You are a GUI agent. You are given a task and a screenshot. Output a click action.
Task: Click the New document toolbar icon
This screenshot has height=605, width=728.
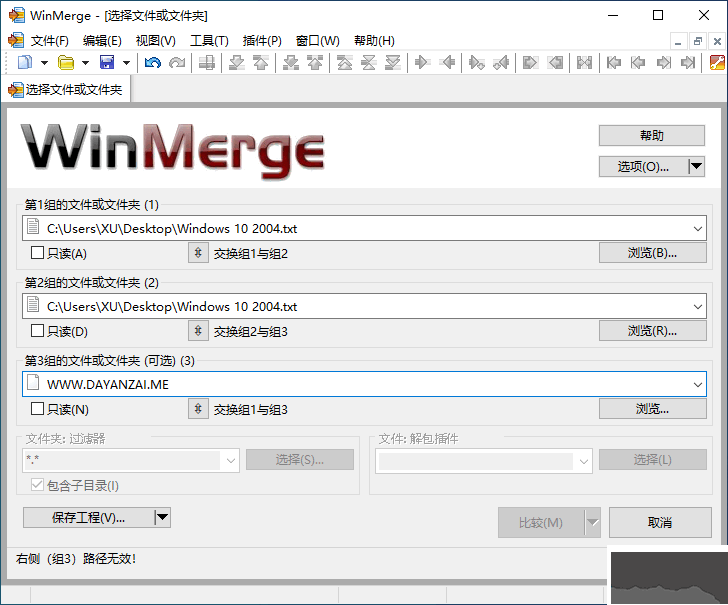(x=25, y=62)
